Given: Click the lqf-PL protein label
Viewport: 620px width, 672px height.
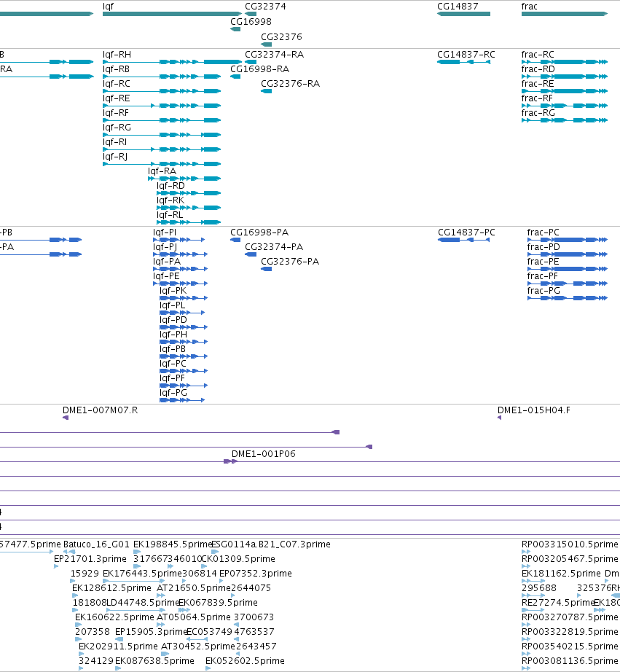Looking at the screenshot, I should coord(172,305).
